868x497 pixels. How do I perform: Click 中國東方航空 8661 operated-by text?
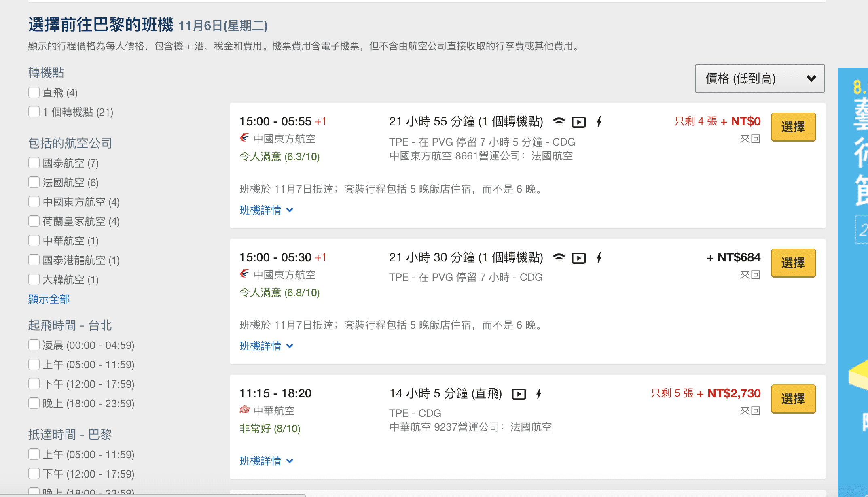pos(481,156)
